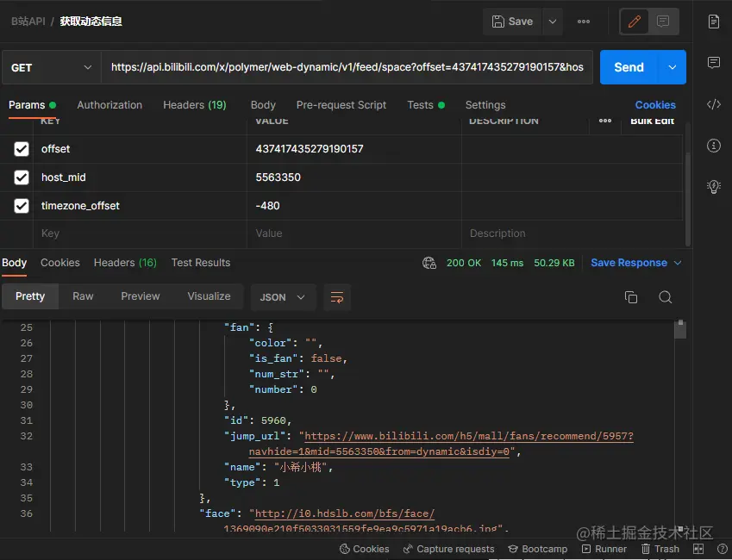Open the face image URL link
This screenshot has height=560, width=732.
[345, 513]
